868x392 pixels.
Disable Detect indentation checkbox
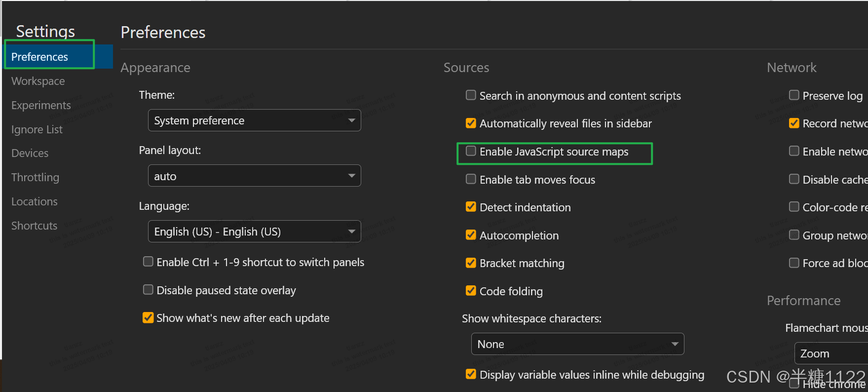tap(471, 207)
